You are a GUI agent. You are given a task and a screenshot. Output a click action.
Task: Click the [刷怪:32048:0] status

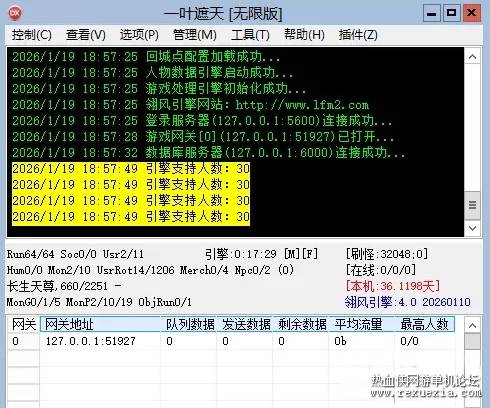pos(387,254)
